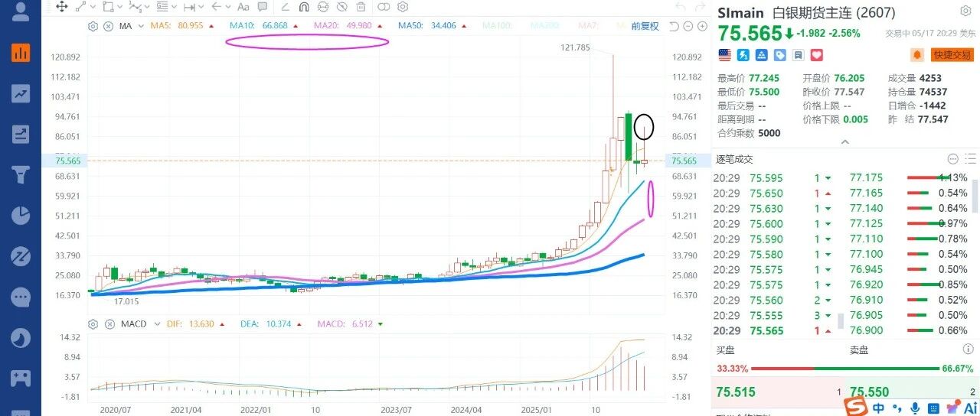Reset the chart view with the undo arrow
The height and width of the screenshot is (416, 980).
(x=674, y=26)
